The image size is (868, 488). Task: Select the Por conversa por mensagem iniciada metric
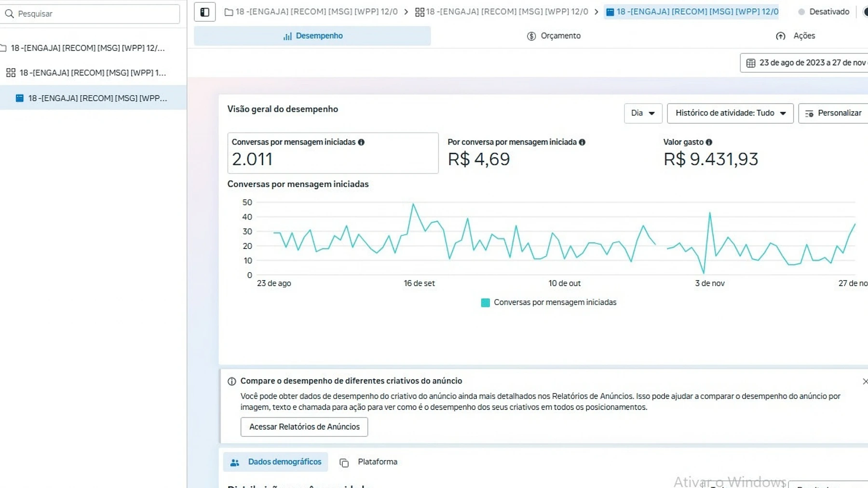(x=516, y=153)
